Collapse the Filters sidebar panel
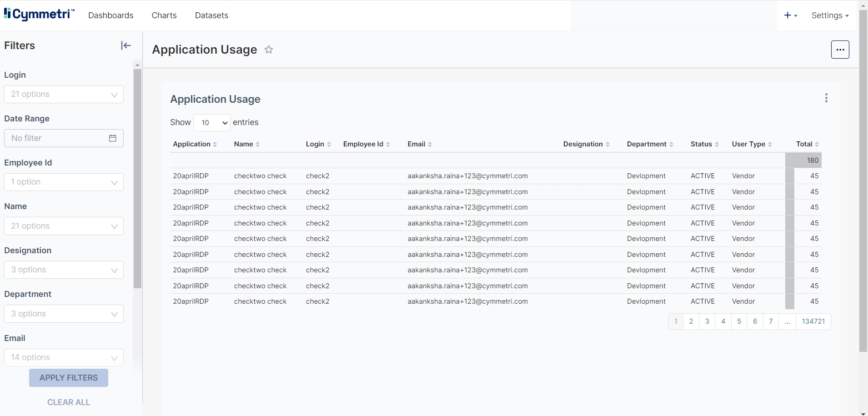Viewport: 868px width, 416px height. click(x=126, y=45)
